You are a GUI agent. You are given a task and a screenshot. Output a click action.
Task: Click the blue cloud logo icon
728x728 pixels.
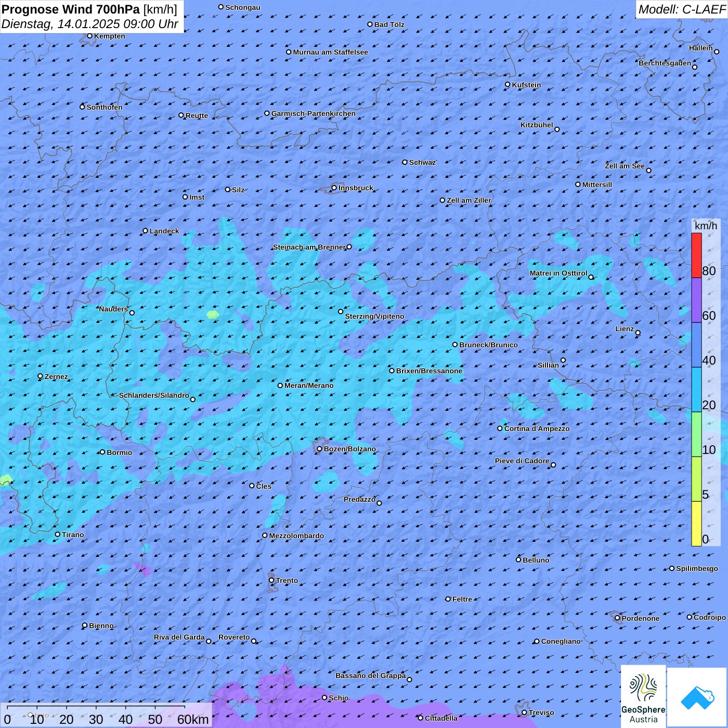pos(697,698)
